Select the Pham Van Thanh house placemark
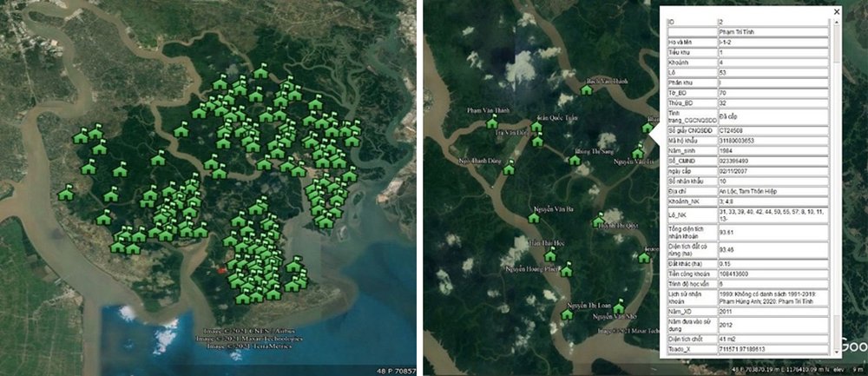This screenshot has width=868, height=376. click(491, 122)
